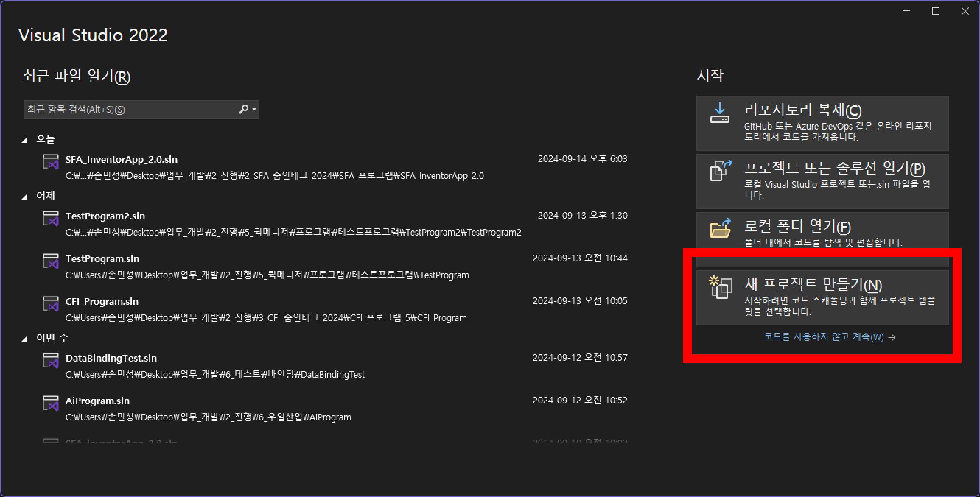Open recent item DataBindingTest.sln
This screenshot has height=497, width=980.
tap(111, 358)
